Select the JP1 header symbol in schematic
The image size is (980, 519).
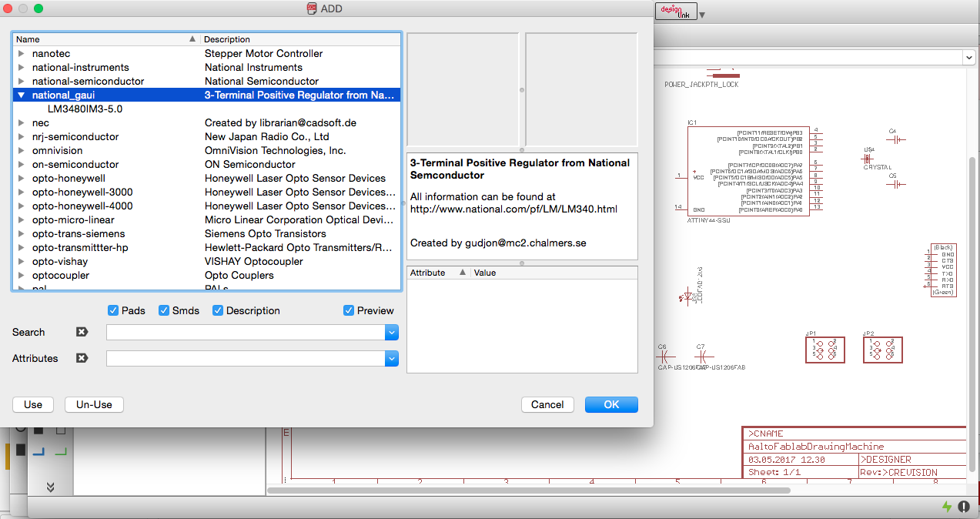[825, 350]
